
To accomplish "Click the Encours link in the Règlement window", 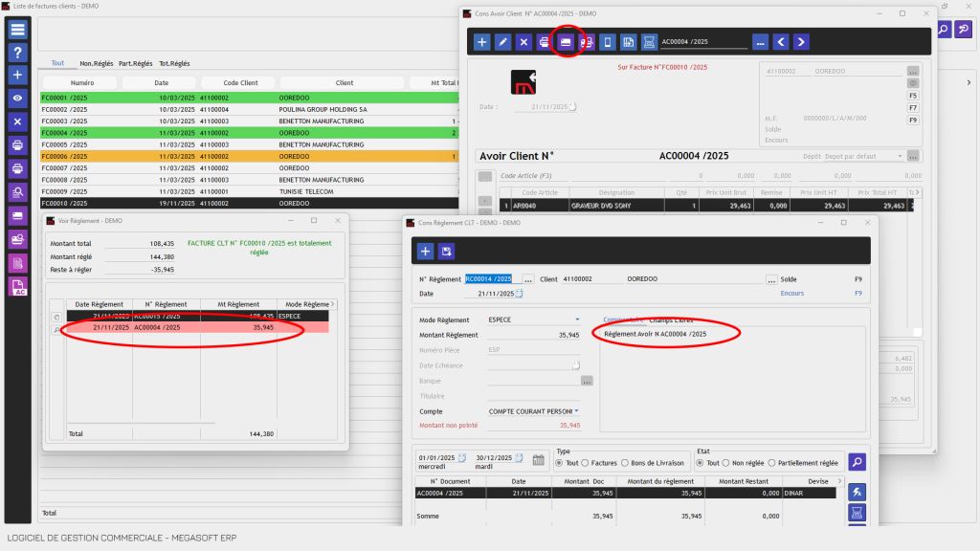I will click(x=791, y=293).
